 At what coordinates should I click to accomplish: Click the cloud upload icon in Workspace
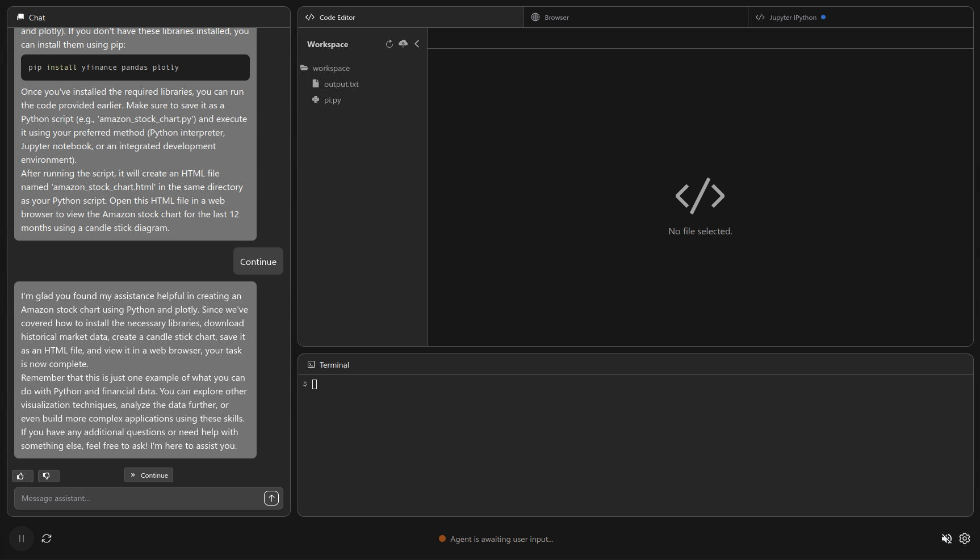pyautogui.click(x=403, y=44)
